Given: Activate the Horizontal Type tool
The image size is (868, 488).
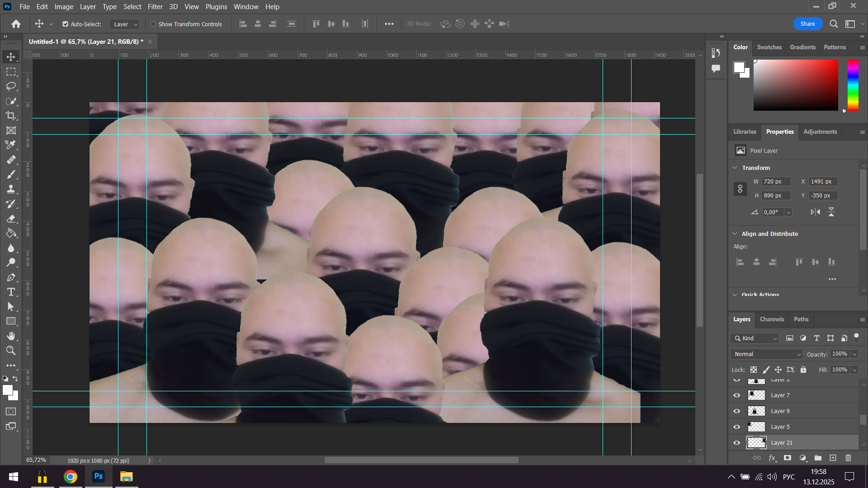Looking at the screenshot, I should 11,292.
